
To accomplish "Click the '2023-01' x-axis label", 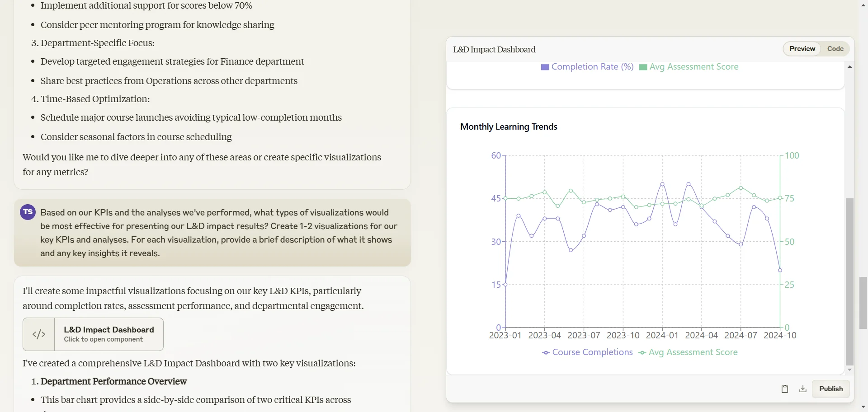I will pos(505,336).
